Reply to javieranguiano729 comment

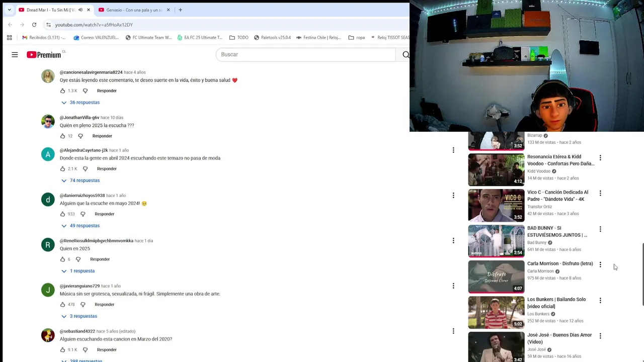pyautogui.click(x=105, y=305)
